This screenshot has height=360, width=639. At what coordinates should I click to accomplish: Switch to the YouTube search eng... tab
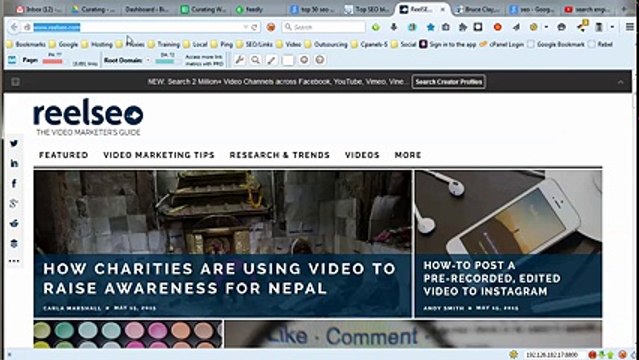coord(587,9)
